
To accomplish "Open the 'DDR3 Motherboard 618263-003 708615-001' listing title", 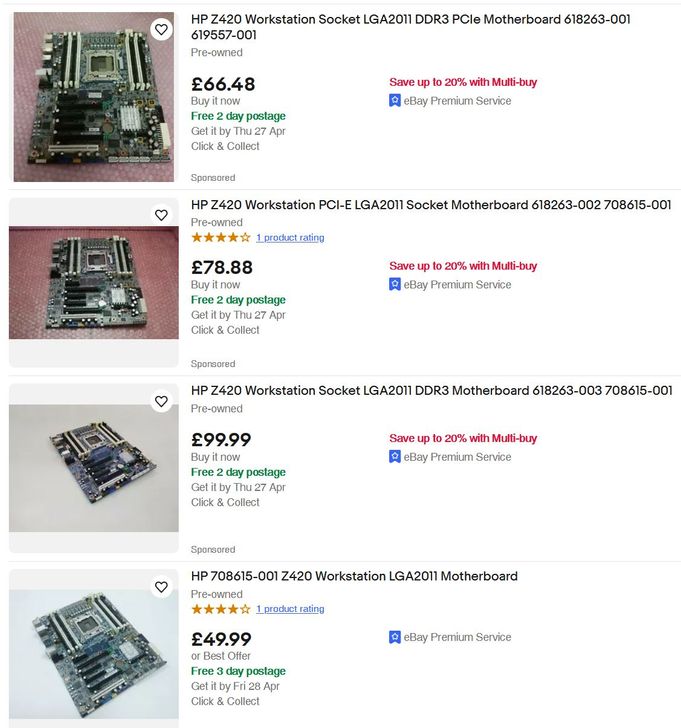I will coord(431,390).
